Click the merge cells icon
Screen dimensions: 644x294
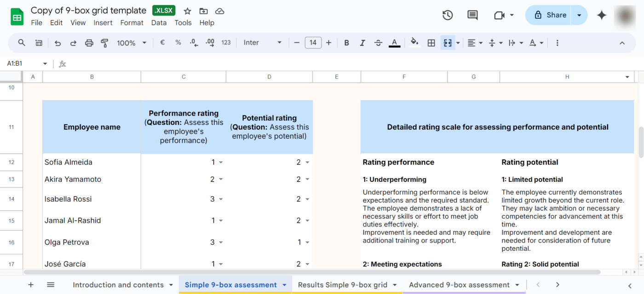pos(447,43)
